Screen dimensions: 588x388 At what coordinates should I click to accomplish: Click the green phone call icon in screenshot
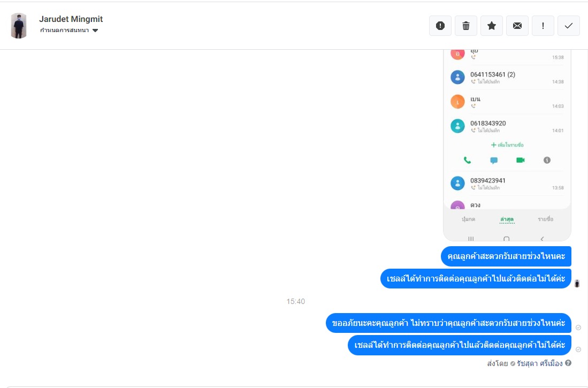tap(467, 160)
